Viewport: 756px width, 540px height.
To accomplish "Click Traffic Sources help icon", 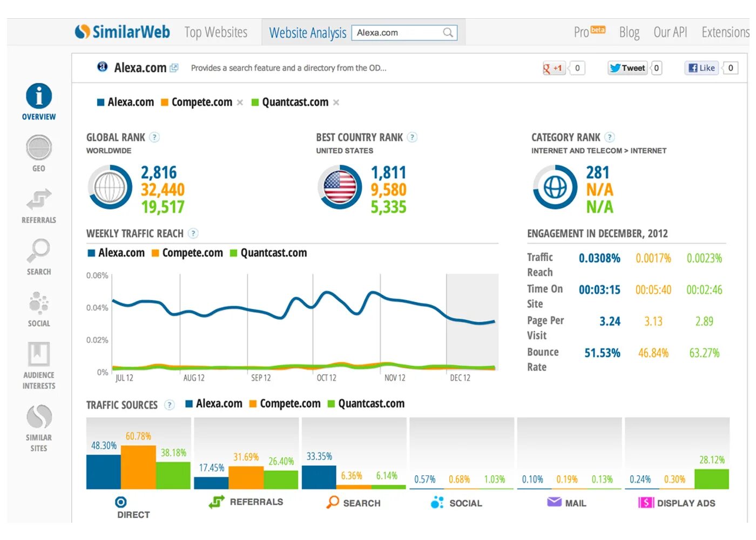I will point(169,405).
